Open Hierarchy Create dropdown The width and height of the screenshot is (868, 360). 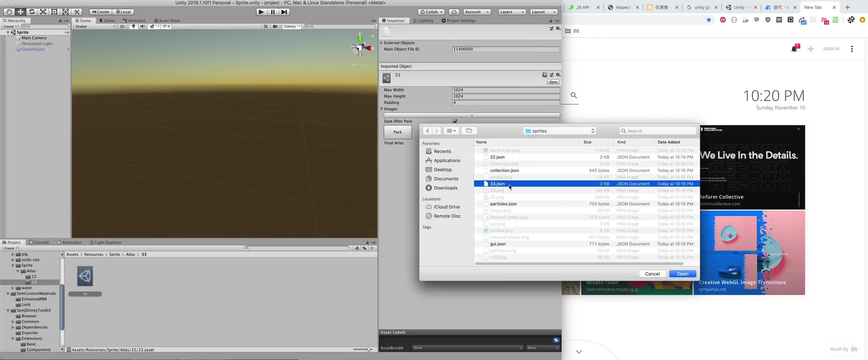[x=10, y=26]
